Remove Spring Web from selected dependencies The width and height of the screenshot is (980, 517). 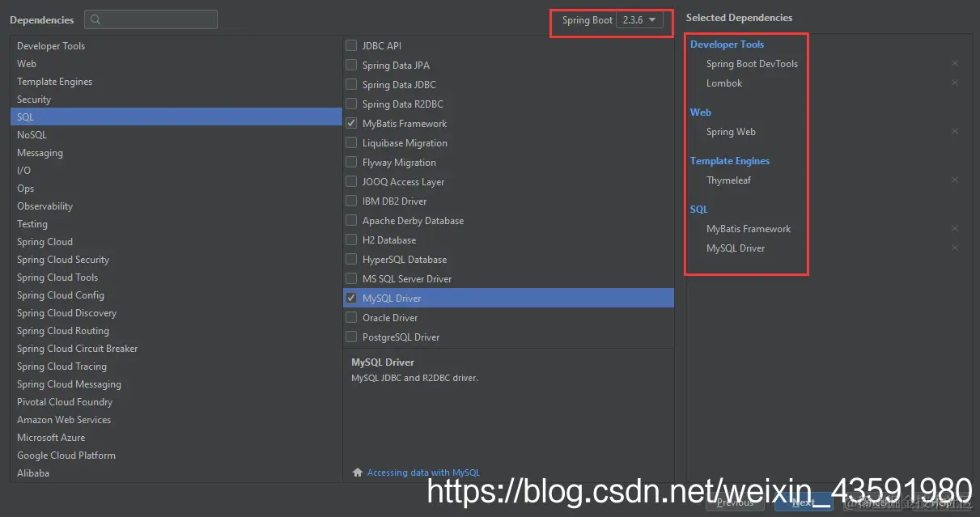click(955, 131)
